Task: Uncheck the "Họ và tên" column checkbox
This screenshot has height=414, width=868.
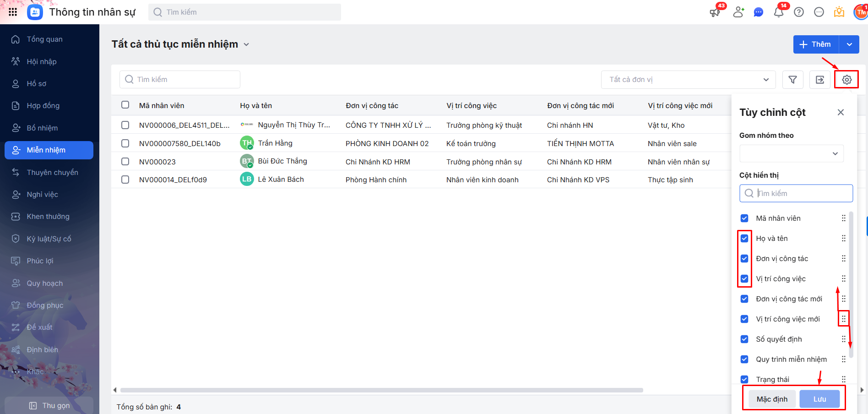Action: tap(744, 238)
